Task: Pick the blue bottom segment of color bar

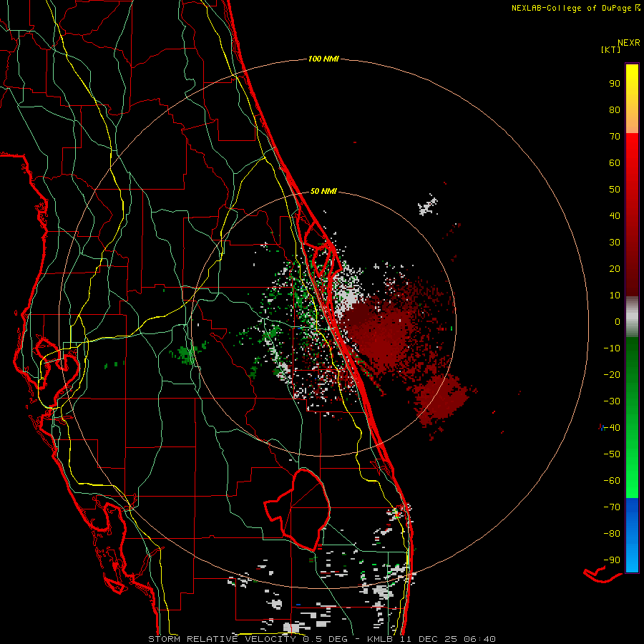Action: [632, 535]
